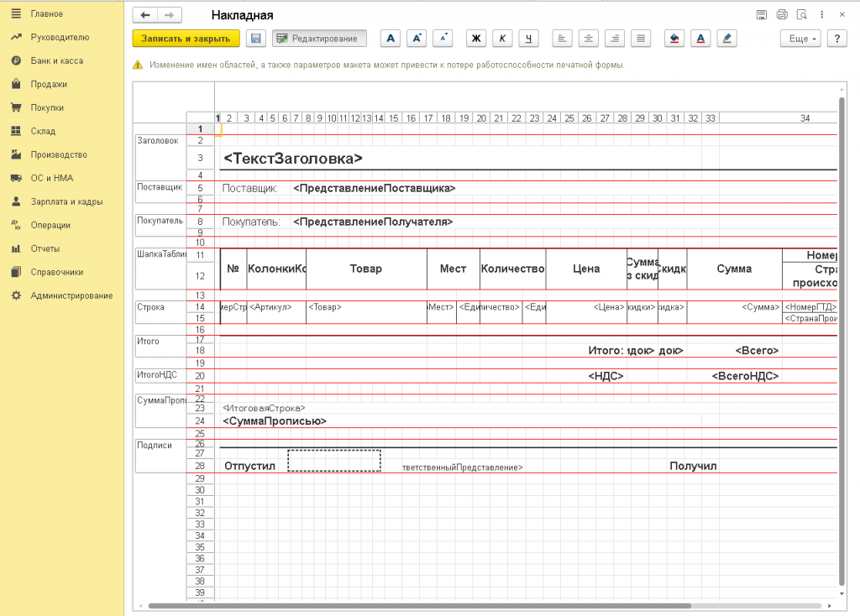Expand the Еще dropdown menu
The height and width of the screenshot is (616, 860).
802,39
